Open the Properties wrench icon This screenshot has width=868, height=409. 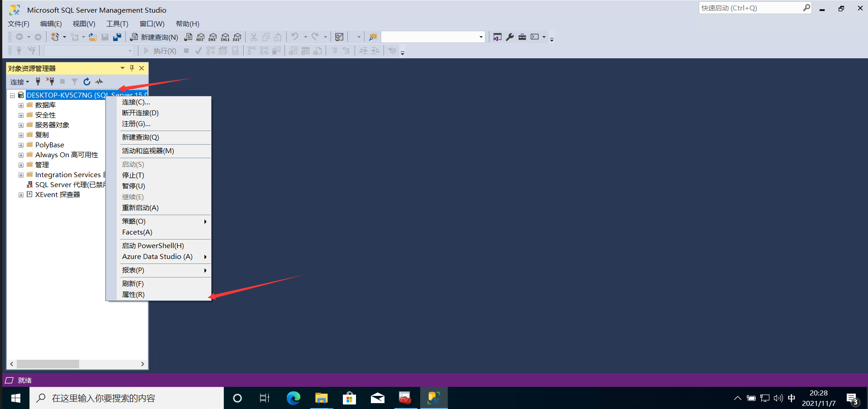pos(510,37)
